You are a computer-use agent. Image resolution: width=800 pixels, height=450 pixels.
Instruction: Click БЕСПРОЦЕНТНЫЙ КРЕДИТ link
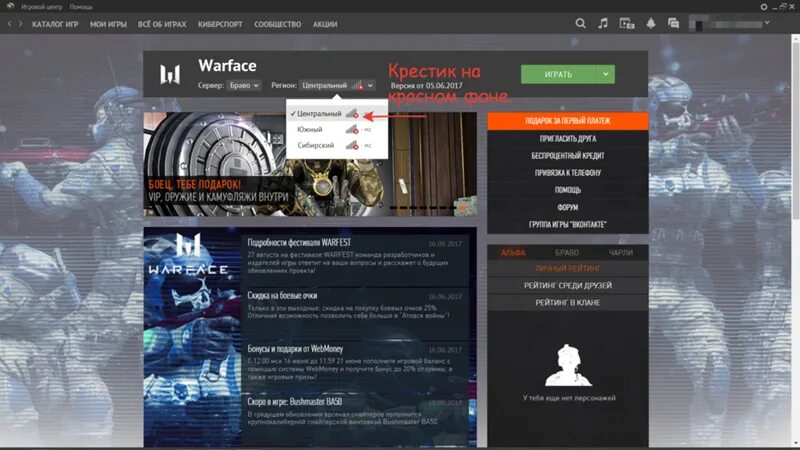[x=568, y=156]
